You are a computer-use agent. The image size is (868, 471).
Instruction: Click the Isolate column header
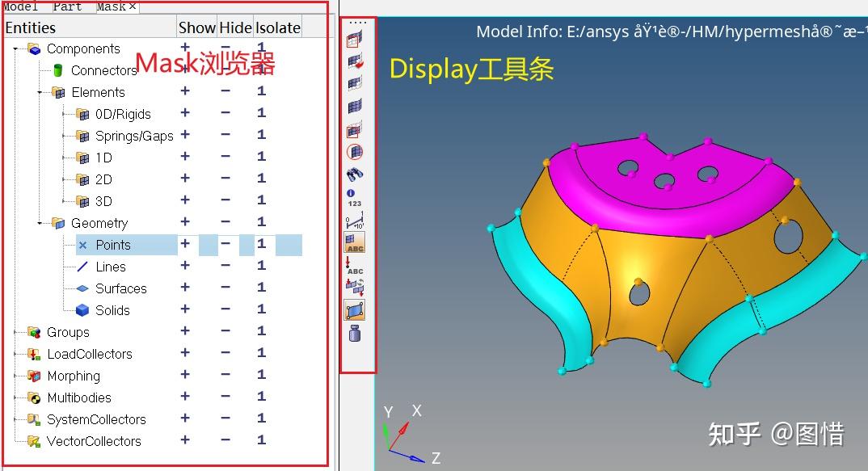pyautogui.click(x=278, y=27)
